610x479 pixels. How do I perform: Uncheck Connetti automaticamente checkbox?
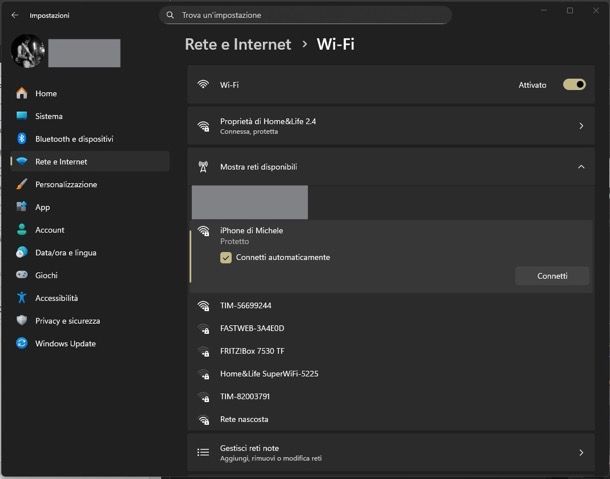coord(226,257)
